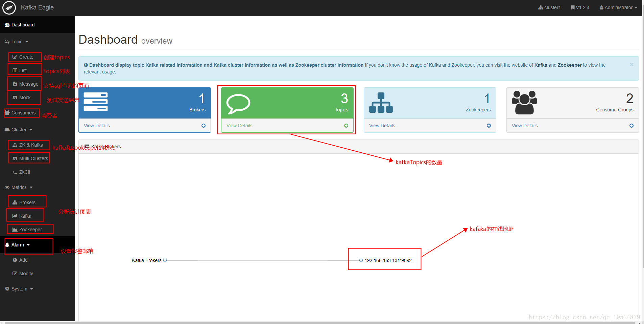
Task: Click the Topic comments icon in the sidebar
Action: pos(7,42)
